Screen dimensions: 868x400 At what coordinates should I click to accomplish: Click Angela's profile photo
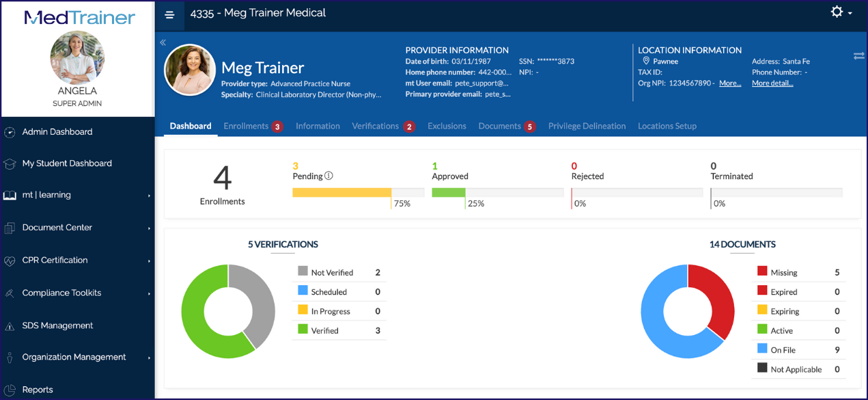point(77,57)
